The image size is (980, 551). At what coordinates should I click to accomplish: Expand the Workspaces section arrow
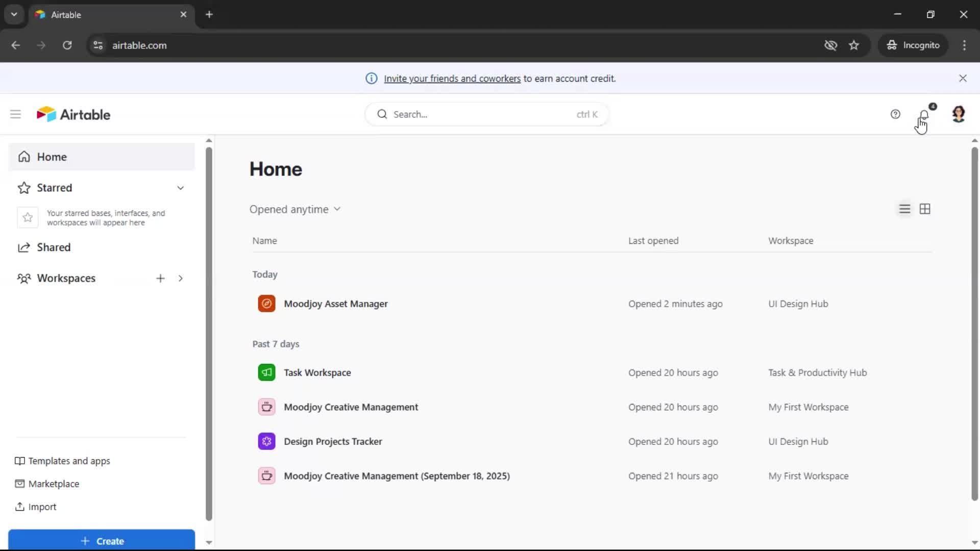180,278
